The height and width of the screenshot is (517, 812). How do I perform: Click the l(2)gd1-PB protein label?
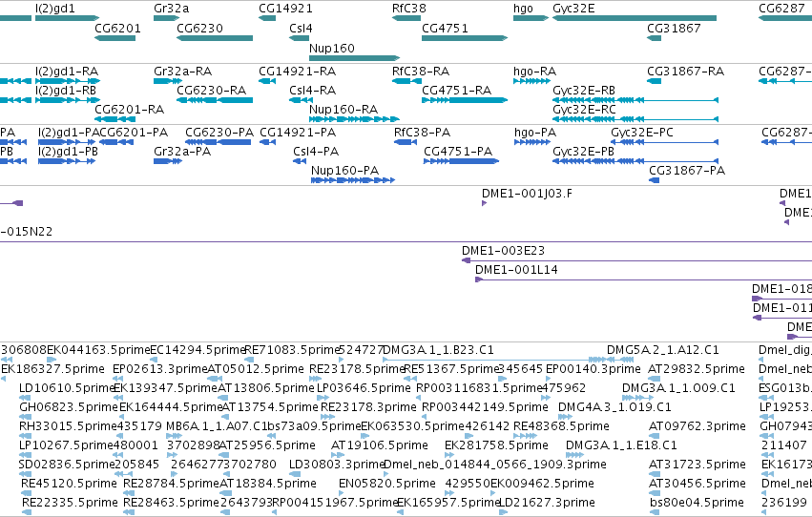click(x=68, y=151)
